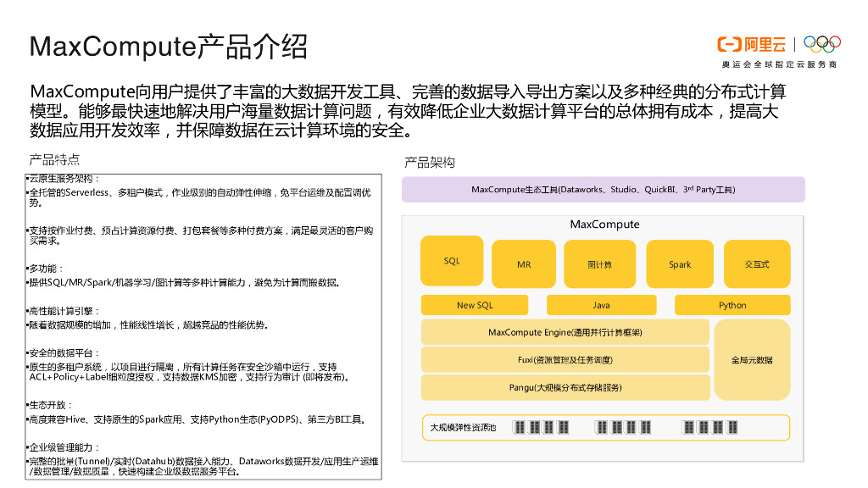This screenshot has height=488, width=868.
Task: Click the Python language bar
Action: (732, 305)
